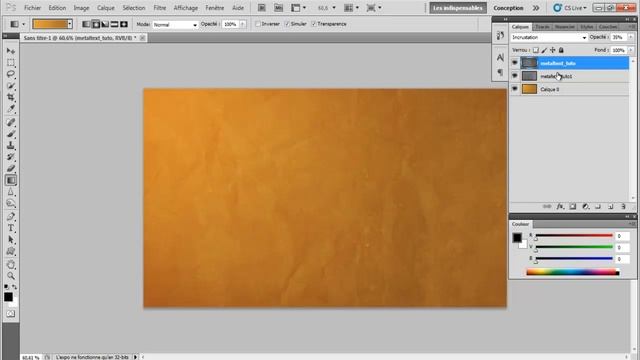Select the Zoom tool
The height and width of the screenshot is (360, 640).
11,276
